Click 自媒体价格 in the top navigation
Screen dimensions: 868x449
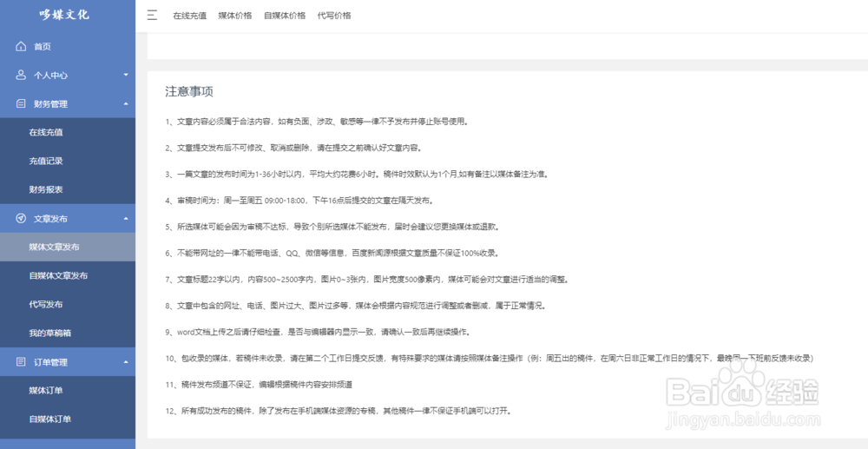coord(285,16)
